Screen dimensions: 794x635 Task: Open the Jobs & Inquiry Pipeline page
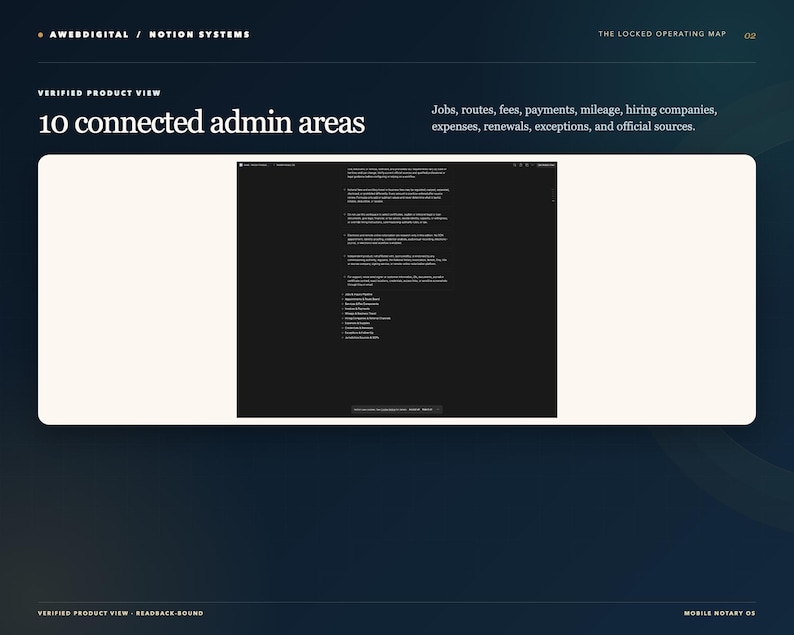[x=359, y=294]
